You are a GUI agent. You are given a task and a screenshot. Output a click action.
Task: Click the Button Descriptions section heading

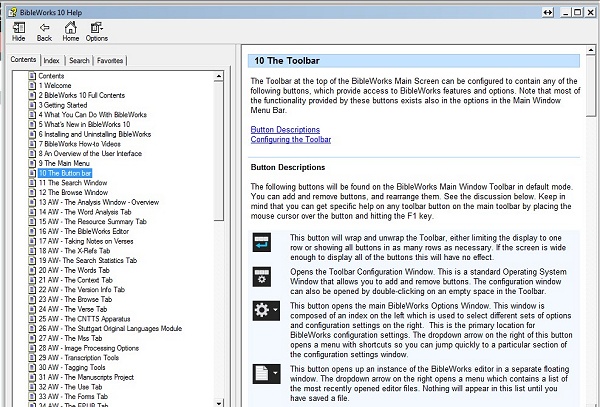[288, 167]
